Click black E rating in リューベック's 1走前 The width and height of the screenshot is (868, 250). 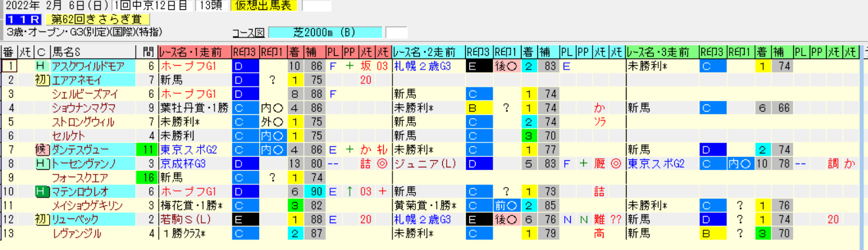(x=245, y=220)
